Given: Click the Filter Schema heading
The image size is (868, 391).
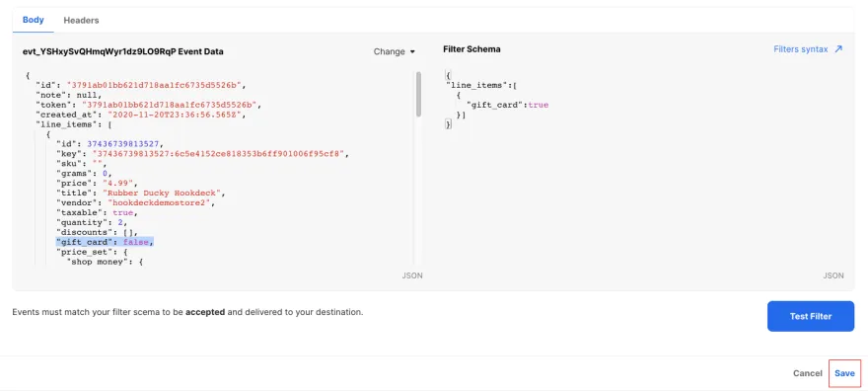Looking at the screenshot, I should coord(471,49).
